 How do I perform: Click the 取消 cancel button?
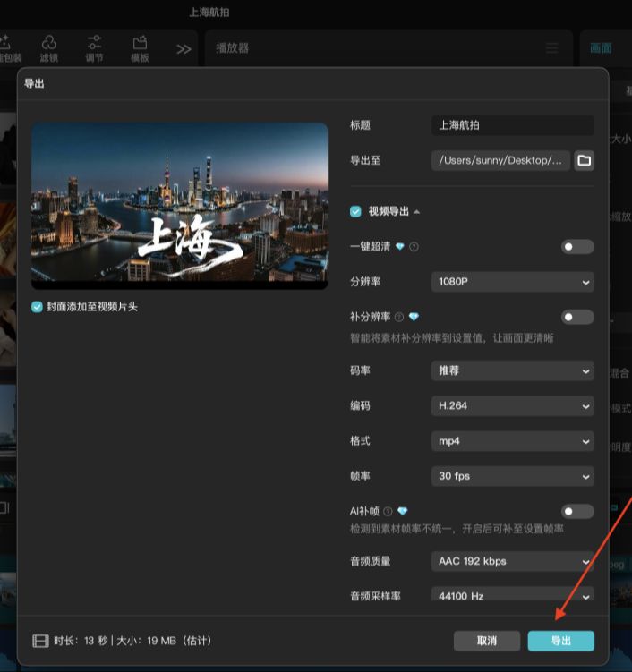(487, 641)
